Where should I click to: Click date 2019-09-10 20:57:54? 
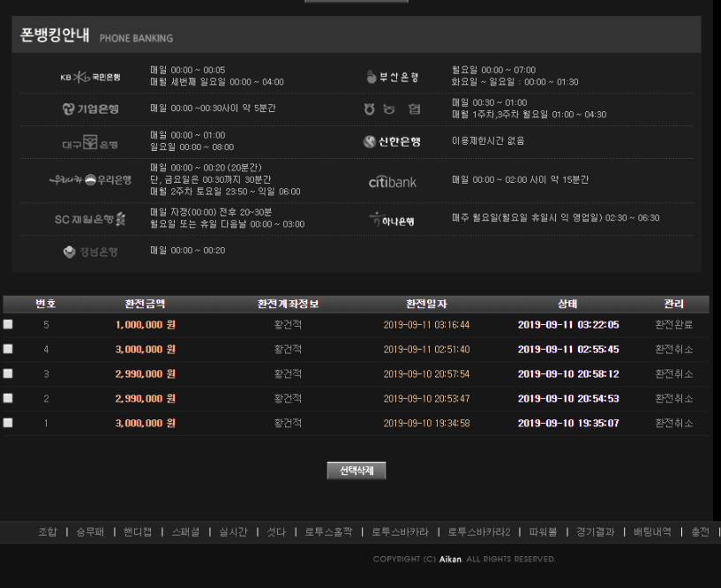point(427,374)
